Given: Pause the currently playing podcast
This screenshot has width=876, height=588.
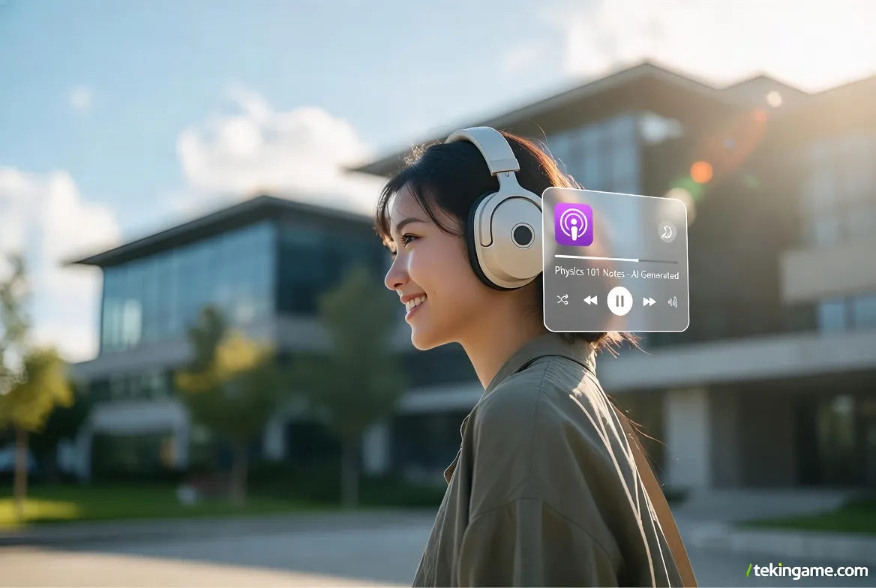Looking at the screenshot, I should click(x=619, y=301).
